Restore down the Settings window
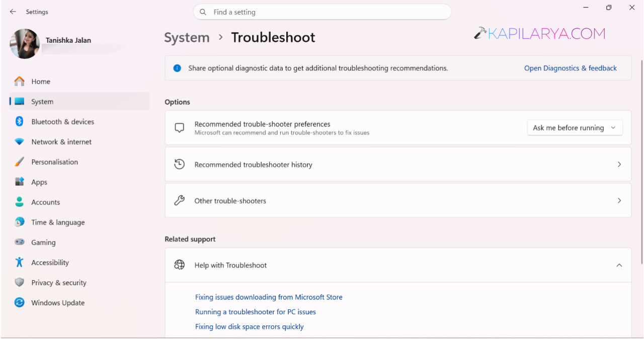 click(609, 8)
